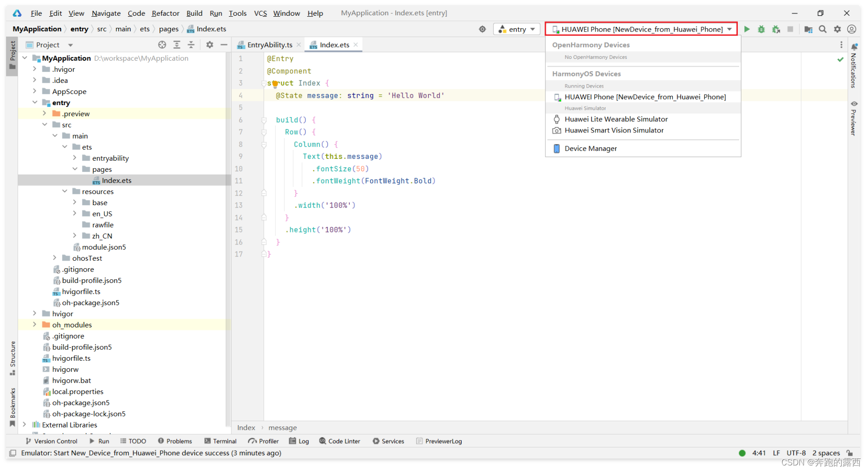
Task: Click the LF line separator widget
Action: click(776, 453)
